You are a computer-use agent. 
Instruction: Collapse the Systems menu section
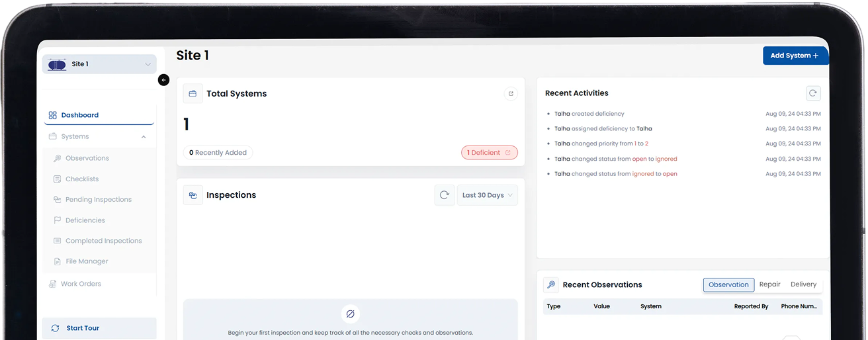point(144,137)
